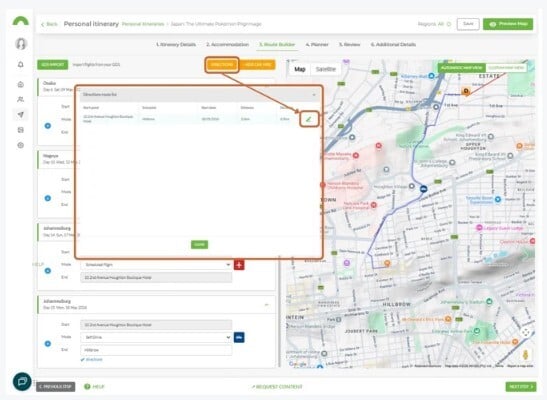Click the users icon in the sidebar
The height and width of the screenshot is (400, 547).
(21, 99)
